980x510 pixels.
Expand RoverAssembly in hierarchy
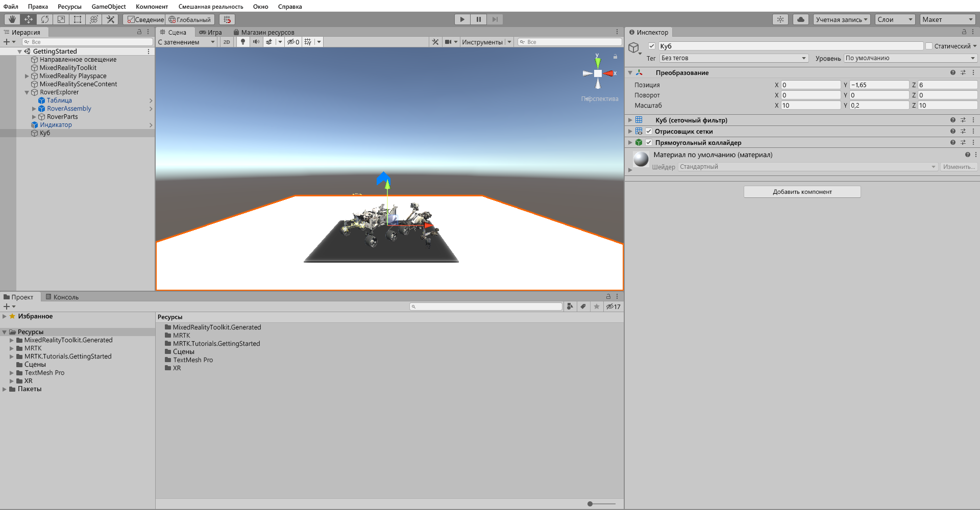tap(34, 109)
